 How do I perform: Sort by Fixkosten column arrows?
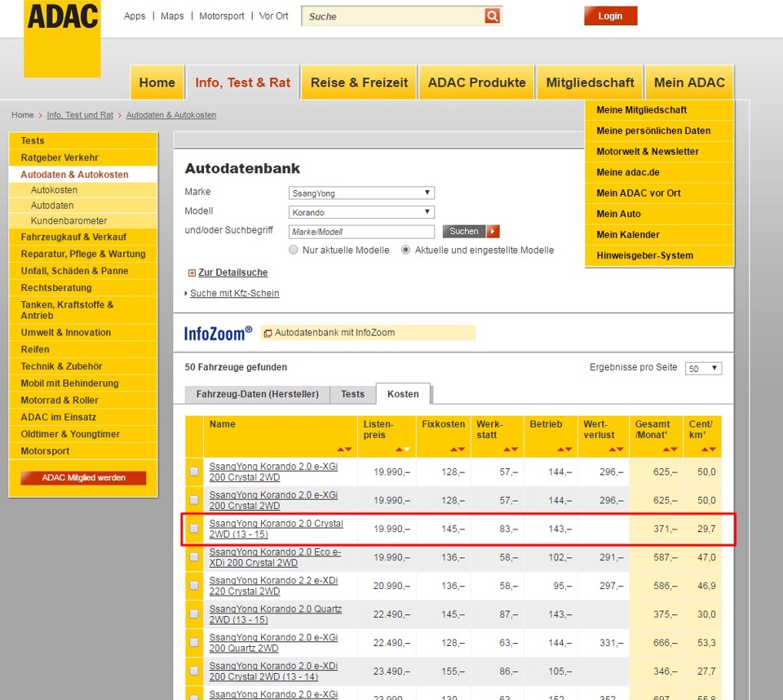pyautogui.click(x=458, y=450)
